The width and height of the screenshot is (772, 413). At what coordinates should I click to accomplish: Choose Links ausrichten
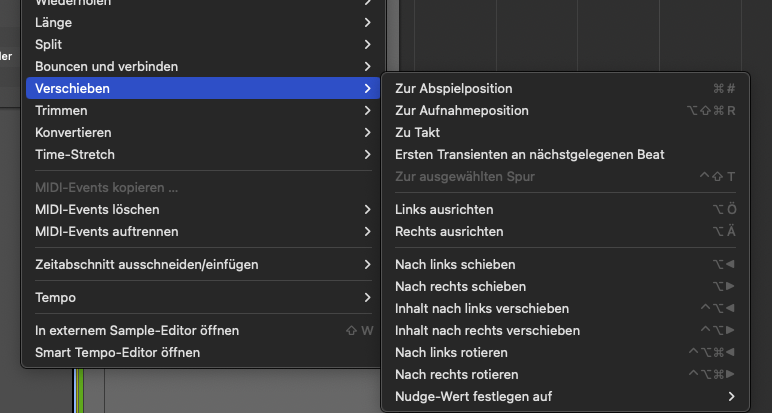[x=565, y=210]
